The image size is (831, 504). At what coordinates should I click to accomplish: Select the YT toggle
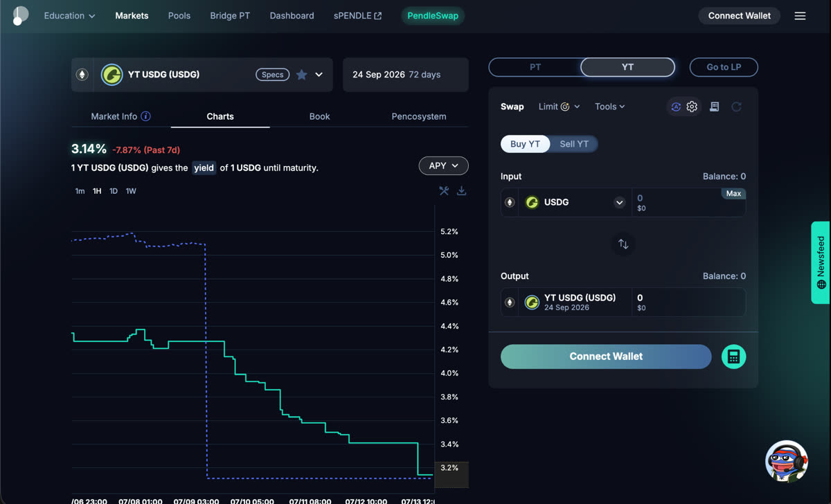pyautogui.click(x=627, y=67)
